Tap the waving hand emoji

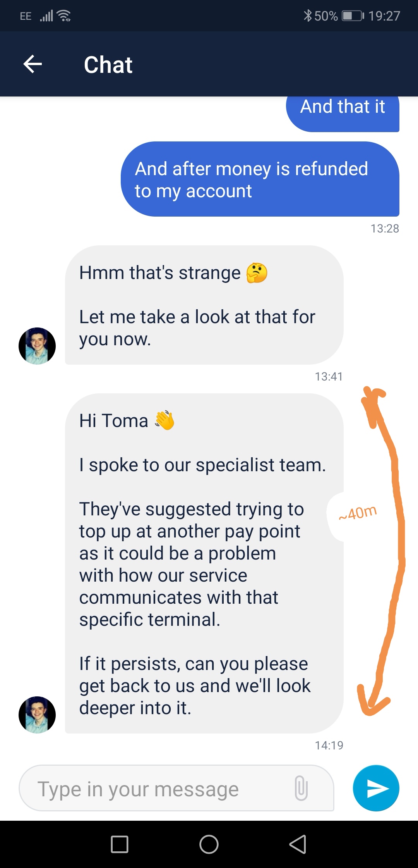tap(164, 420)
